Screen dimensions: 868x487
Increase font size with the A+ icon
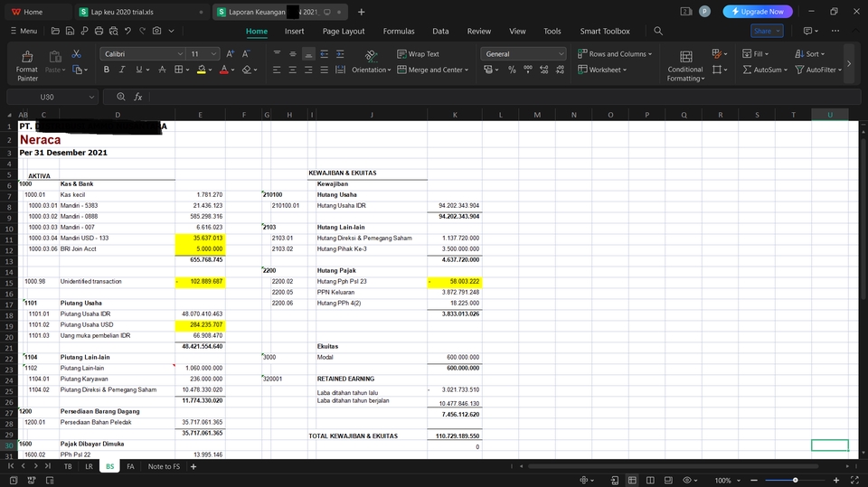231,54
